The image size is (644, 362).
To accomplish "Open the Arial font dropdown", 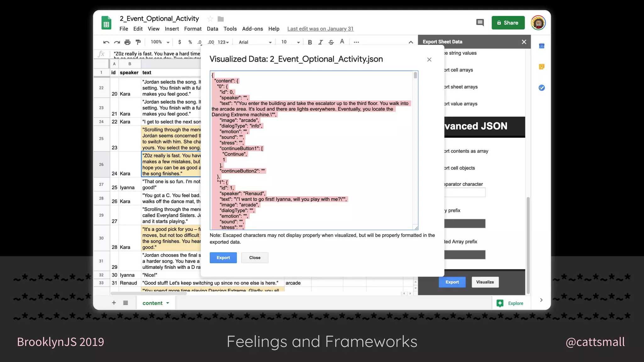I will coord(255,42).
